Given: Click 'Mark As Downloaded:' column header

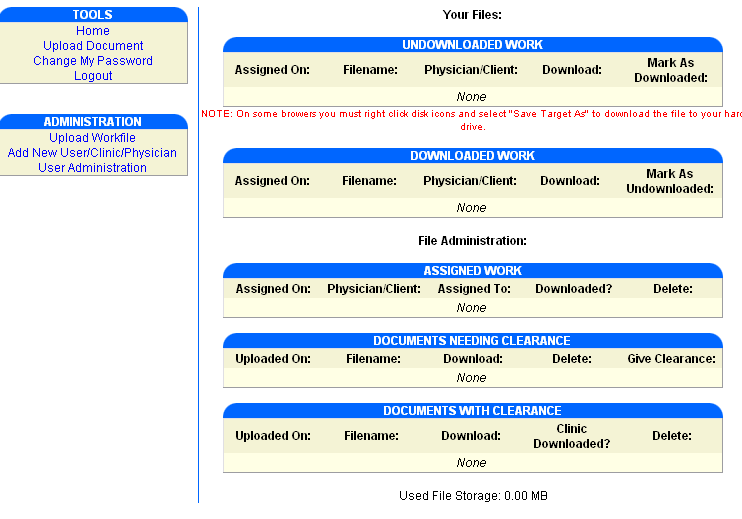Looking at the screenshot, I should [x=671, y=70].
